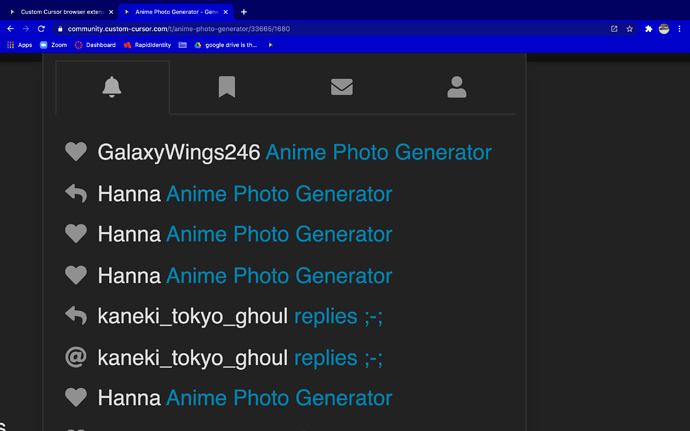Reload the current page

coord(41,29)
